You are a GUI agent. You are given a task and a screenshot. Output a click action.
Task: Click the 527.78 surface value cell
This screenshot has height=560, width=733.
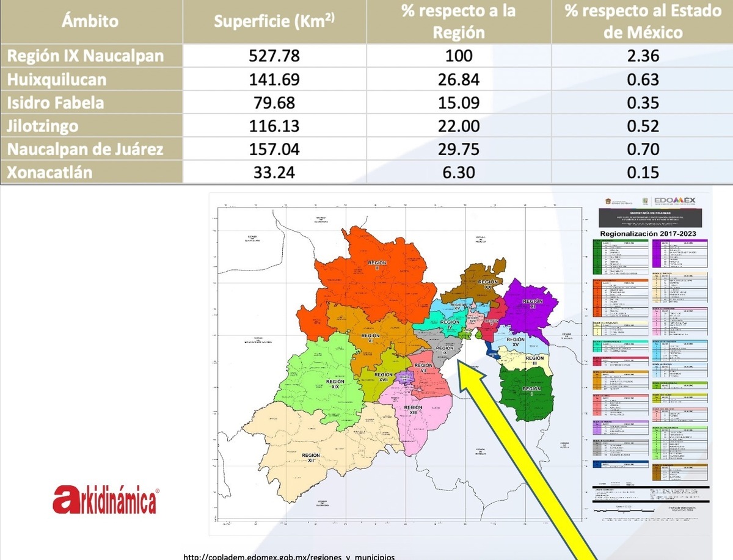pyautogui.click(x=274, y=56)
